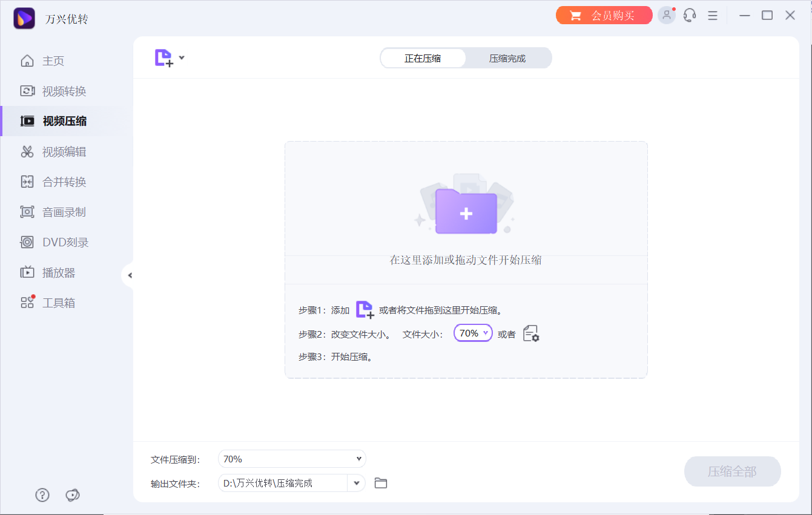Viewport: 812px width, 515px height.
Task: Open the add file dropdown arrow
Action: (182, 58)
